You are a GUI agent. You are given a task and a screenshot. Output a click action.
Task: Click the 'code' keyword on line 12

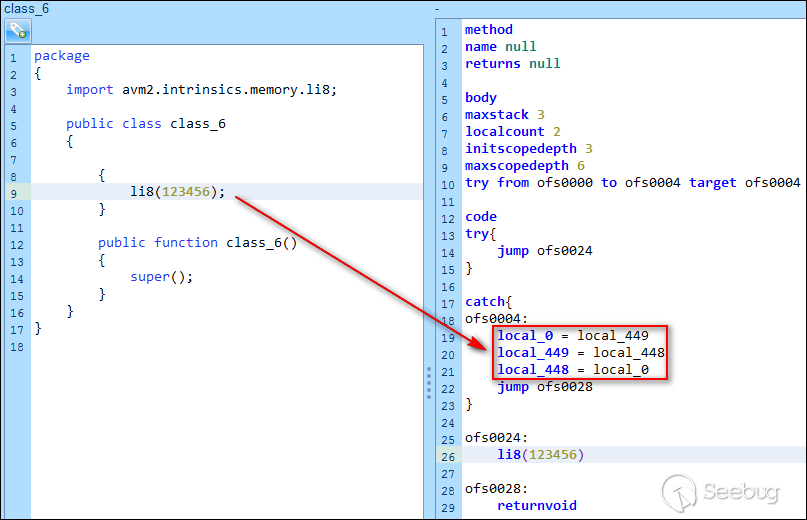click(481, 217)
